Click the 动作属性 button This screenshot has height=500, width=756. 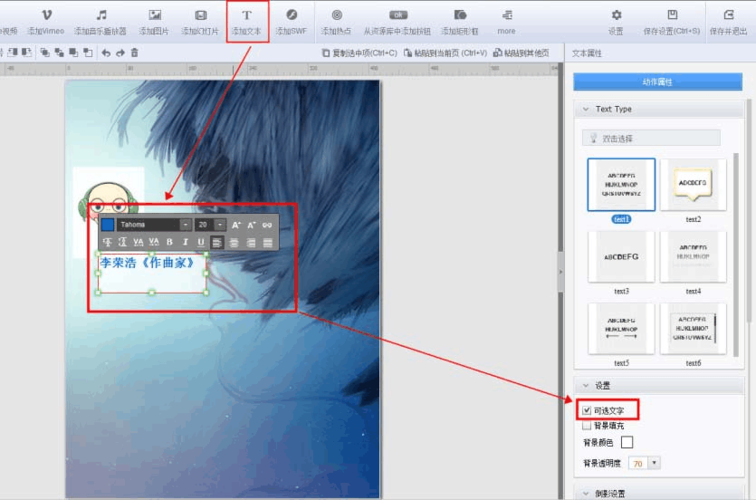tap(657, 81)
